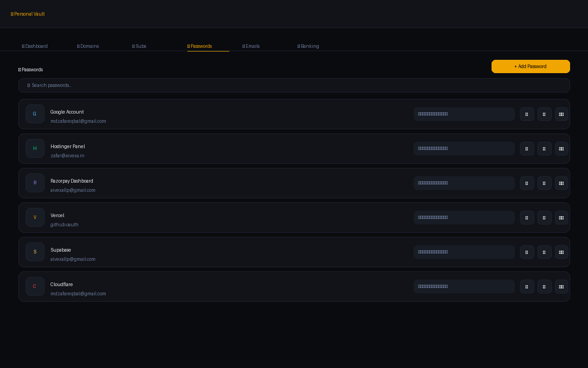Focus the Search passwords field

[x=294, y=85]
